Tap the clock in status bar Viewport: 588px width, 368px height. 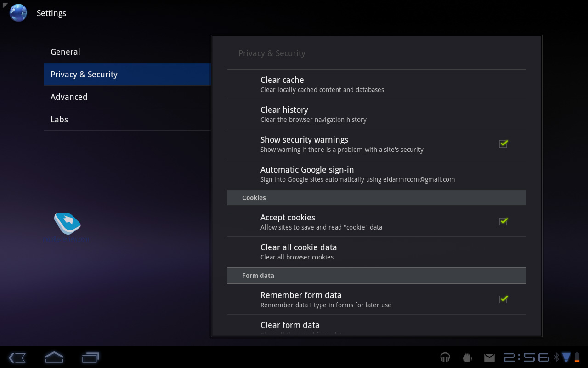[526, 357]
